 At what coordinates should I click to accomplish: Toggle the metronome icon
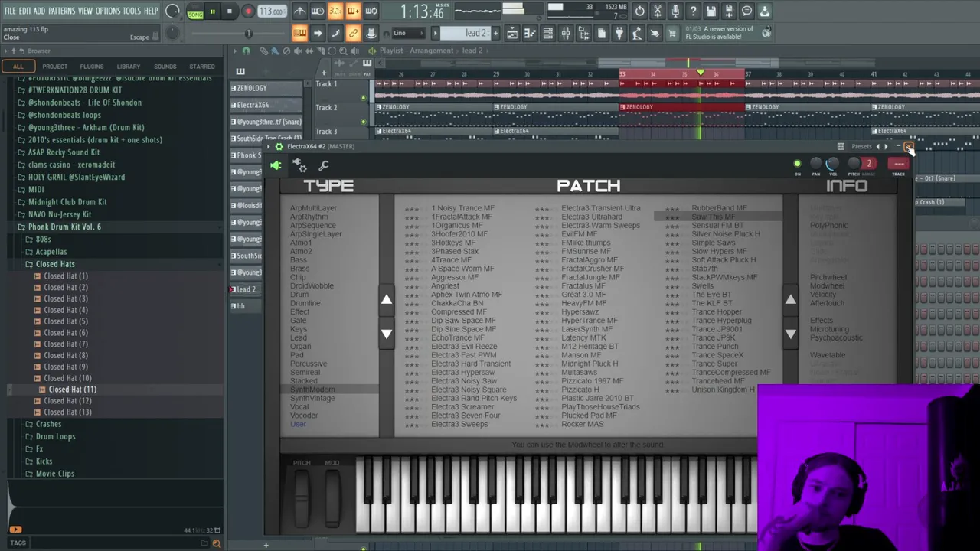pos(300,11)
